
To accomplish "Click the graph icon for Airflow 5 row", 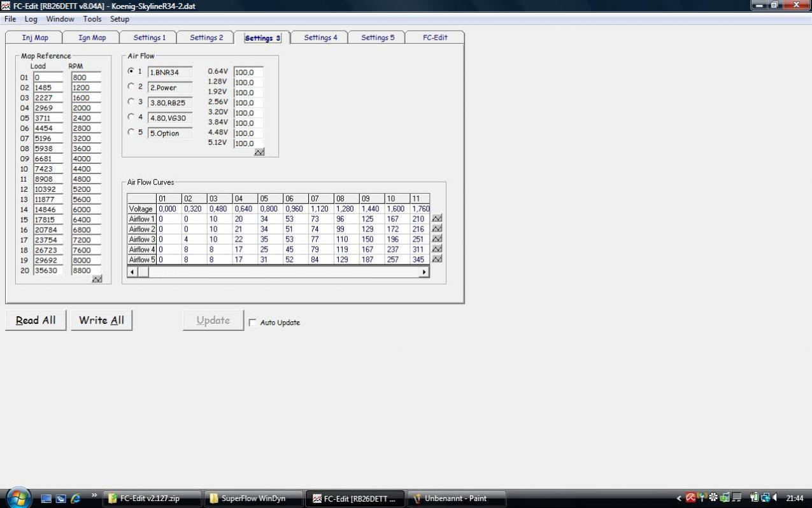I will 437,259.
